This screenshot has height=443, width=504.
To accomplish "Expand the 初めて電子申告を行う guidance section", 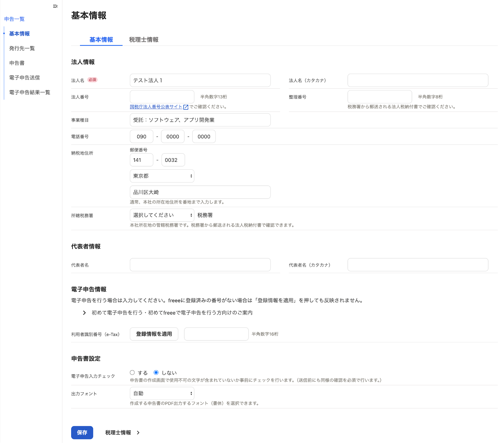I will tap(167, 313).
